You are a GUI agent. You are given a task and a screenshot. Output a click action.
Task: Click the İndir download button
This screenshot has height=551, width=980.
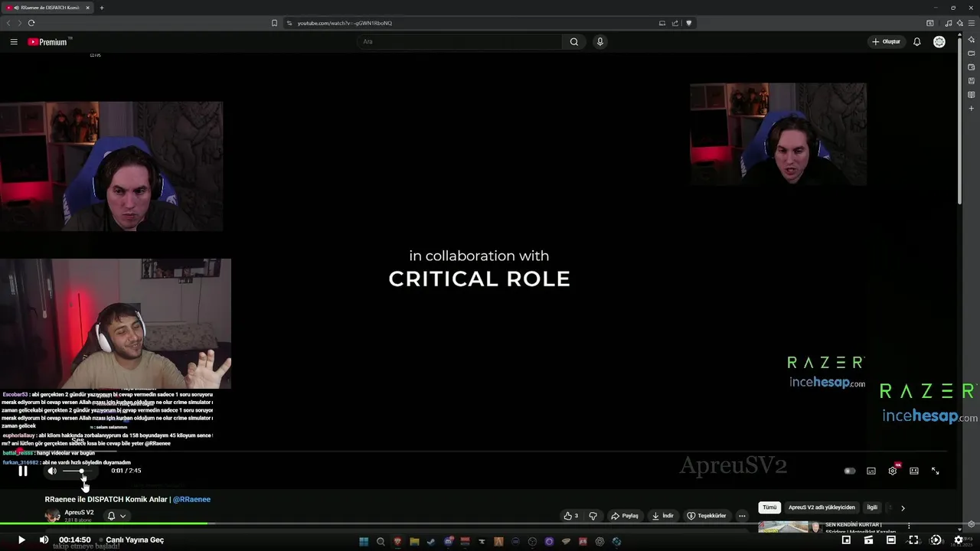point(663,516)
